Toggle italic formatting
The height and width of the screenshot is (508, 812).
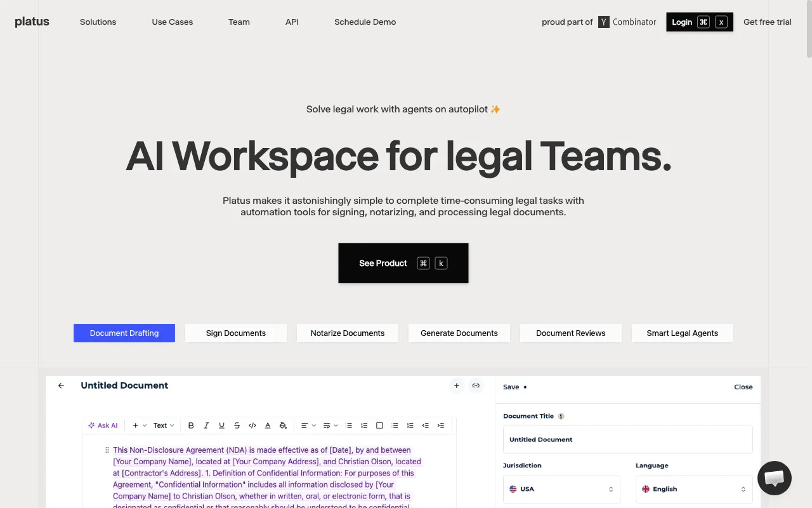coord(206,425)
